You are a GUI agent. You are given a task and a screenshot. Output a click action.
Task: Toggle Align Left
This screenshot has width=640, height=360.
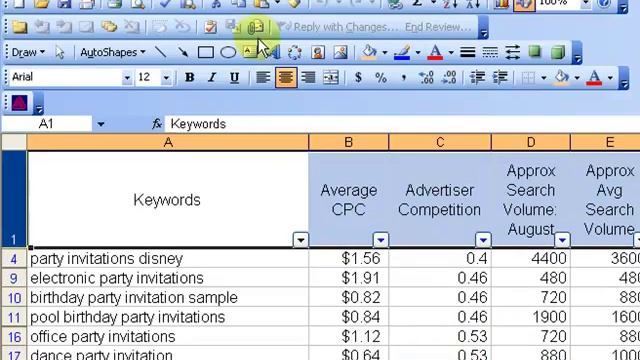tap(263, 77)
